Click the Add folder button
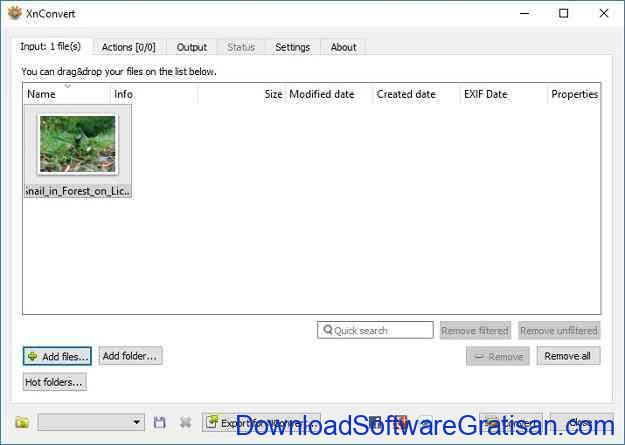 coord(130,356)
